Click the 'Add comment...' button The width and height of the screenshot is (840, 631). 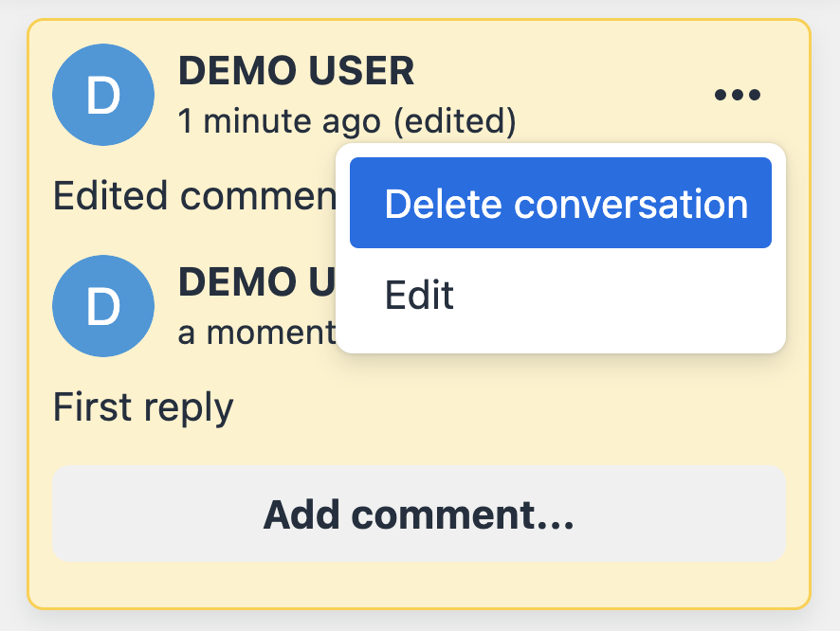[x=419, y=514]
